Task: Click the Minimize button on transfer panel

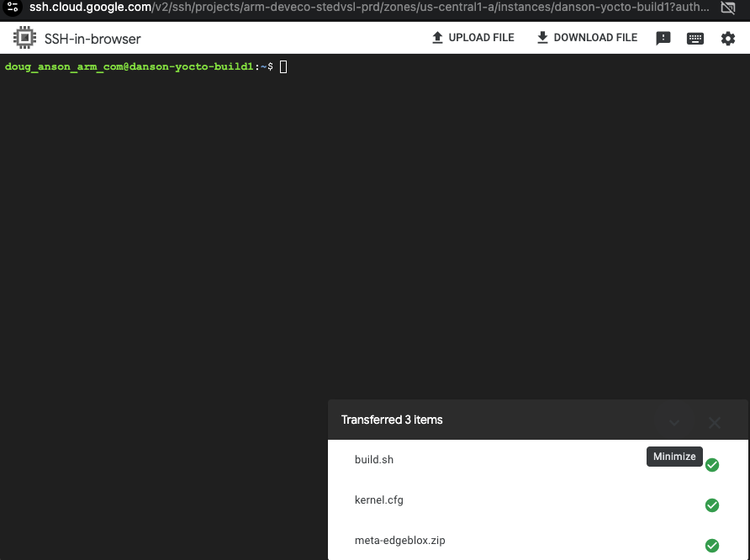Action: (674, 456)
